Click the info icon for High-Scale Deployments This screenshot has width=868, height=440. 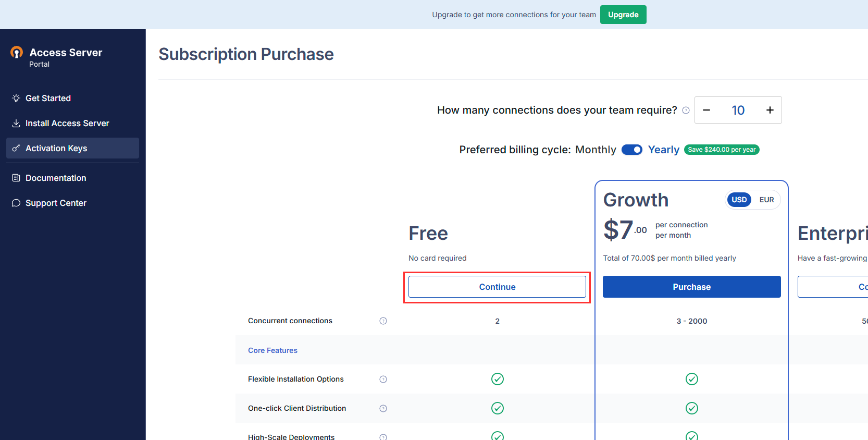[x=383, y=437]
